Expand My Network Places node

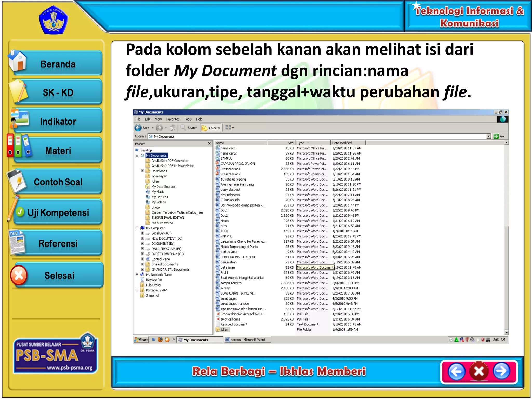click(x=137, y=275)
